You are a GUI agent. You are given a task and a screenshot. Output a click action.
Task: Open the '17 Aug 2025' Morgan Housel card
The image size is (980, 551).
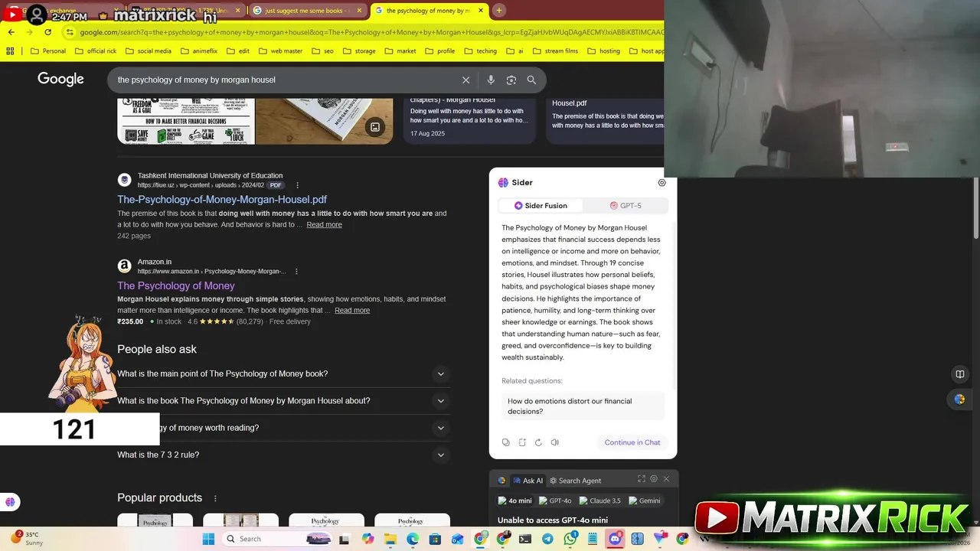coord(469,122)
